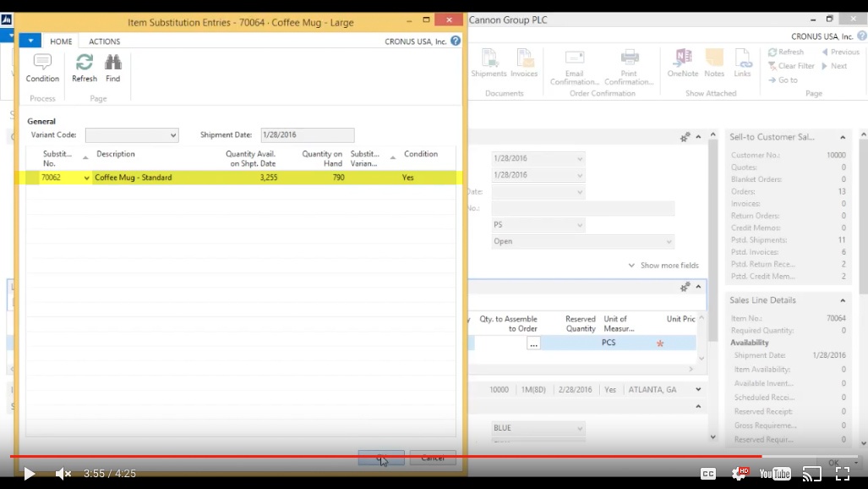The image size is (868, 489).
Task: Click the Condition icon in ribbon
Action: [42, 63]
